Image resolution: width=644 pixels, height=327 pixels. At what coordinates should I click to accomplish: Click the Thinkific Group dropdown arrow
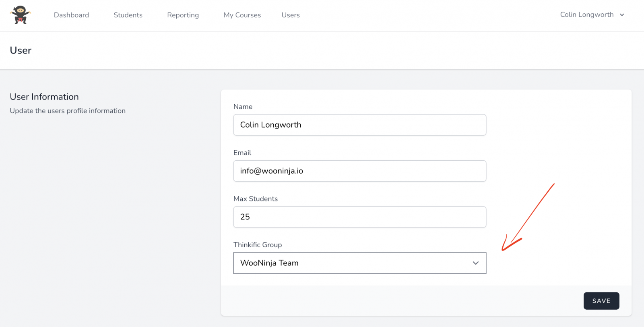coord(475,263)
